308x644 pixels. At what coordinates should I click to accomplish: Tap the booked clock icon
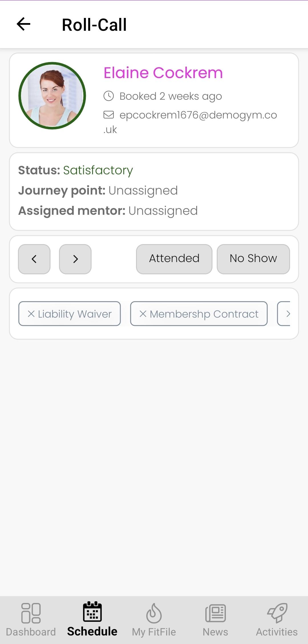click(109, 96)
